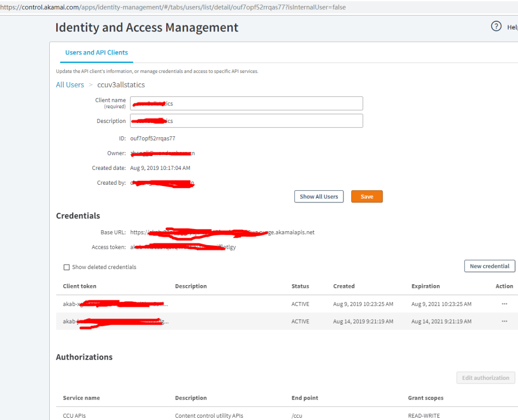Click the Grant scopes column header
Image resolution: width=518 pixels, height=420 pixels.
pos(425,398)
